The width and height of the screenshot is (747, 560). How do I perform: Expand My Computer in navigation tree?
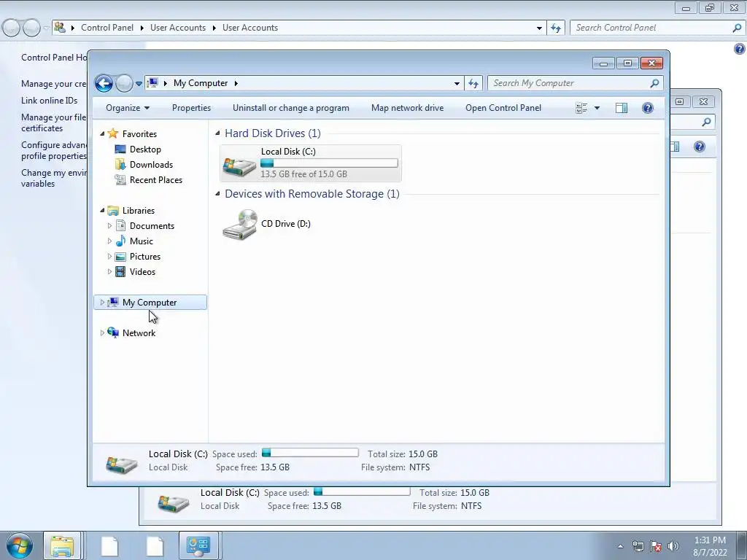coord(102,303)
